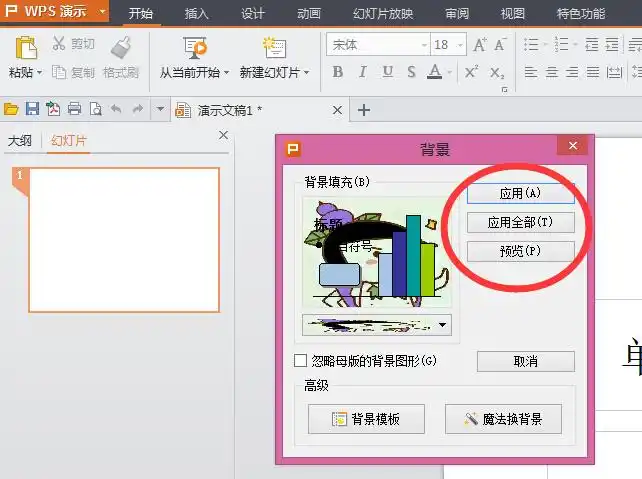This screenshot has height=479, width=642.
Task: Click the 新建幻灯片 new slide icon
Action: pos(275,47)
